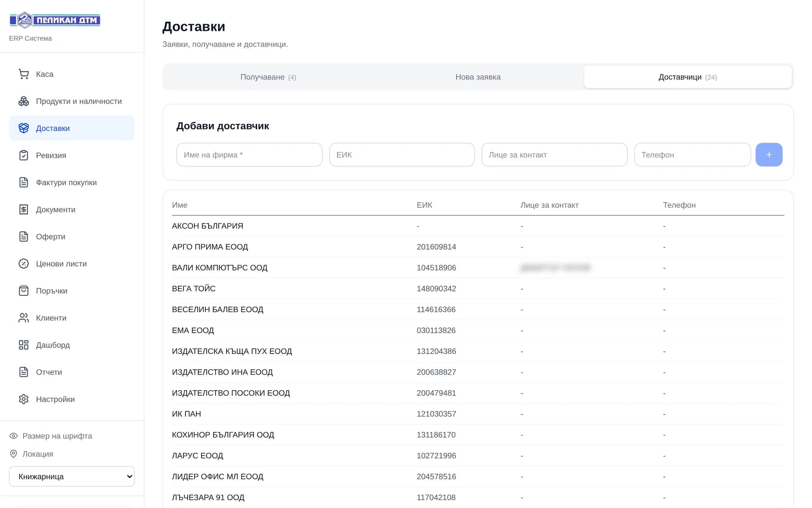Select the Доставчици tab
The width and height of the screenshot is (812, 508).
coord(688,77)
